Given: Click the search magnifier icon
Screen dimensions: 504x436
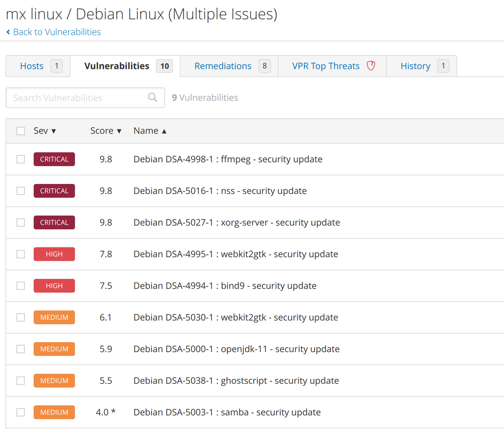Looking at the screenshot, I should pyautogui.click(x=152, y=97).
